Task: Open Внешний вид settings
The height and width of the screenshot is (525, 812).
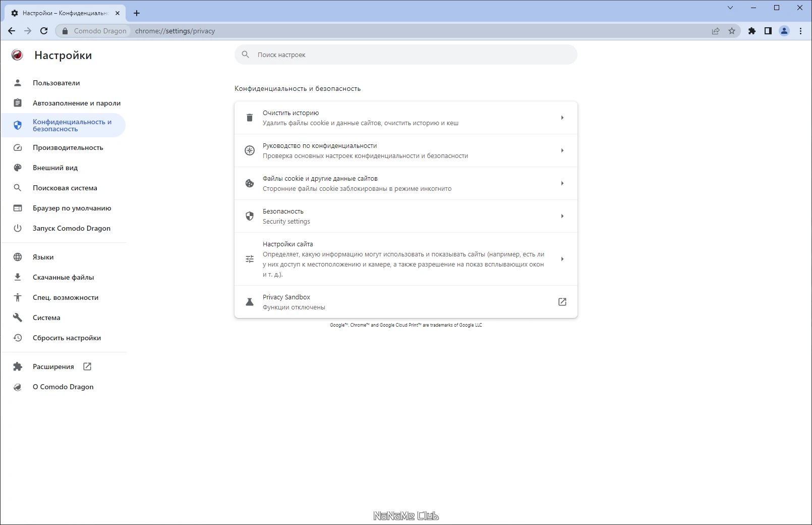Action: pyautogui.click(x=63, y=168)
